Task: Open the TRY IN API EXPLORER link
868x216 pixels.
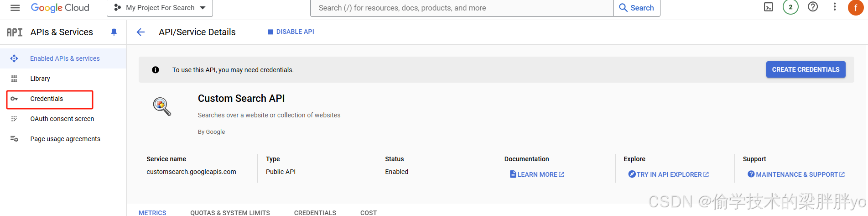Action: (668, 174)
